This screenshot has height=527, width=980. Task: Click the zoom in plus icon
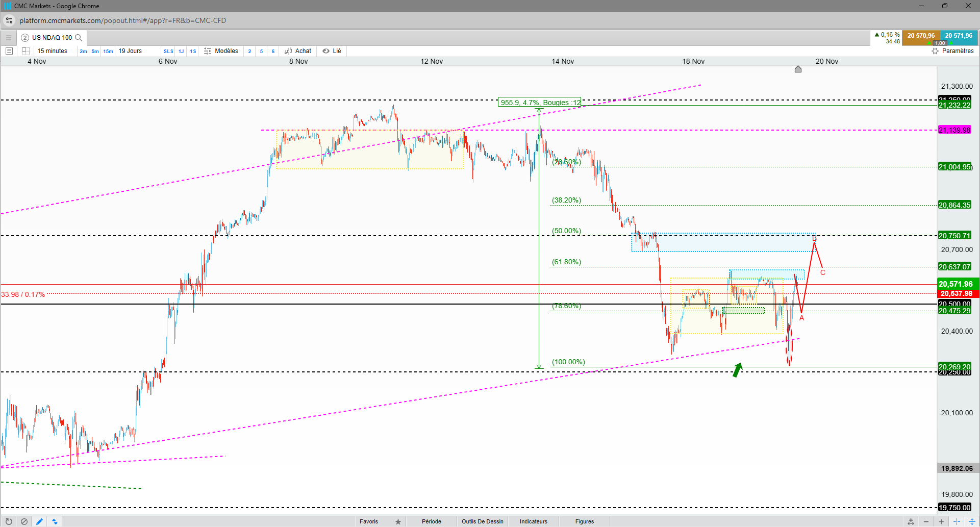941,521
